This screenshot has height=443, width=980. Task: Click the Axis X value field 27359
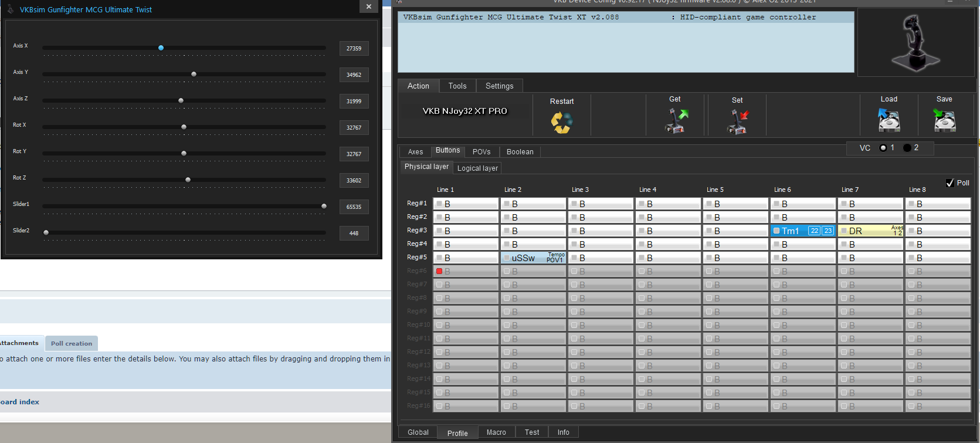(x=354, y=49)
